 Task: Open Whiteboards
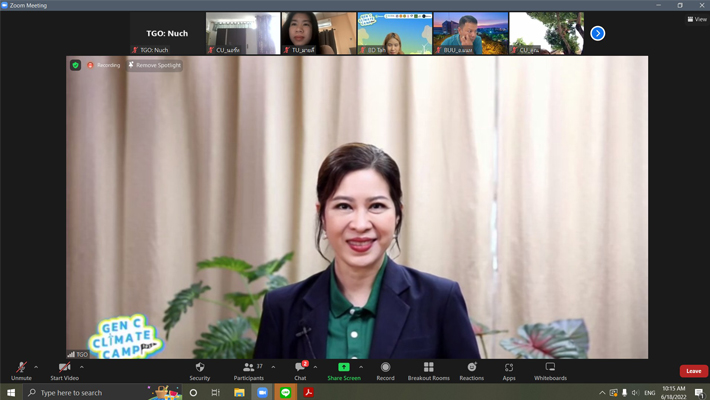click(x=550, y=371)
